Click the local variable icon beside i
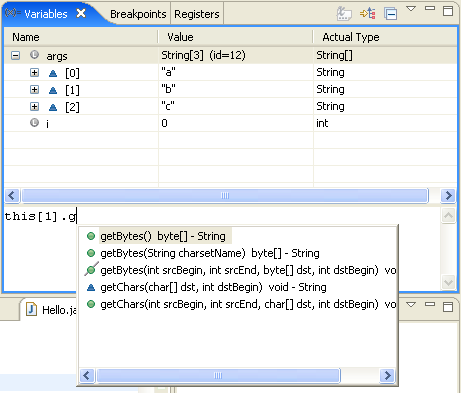 point(34,123)
